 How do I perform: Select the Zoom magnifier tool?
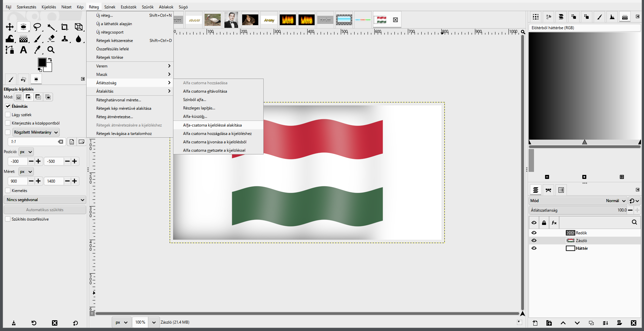[x=51, y=50]
